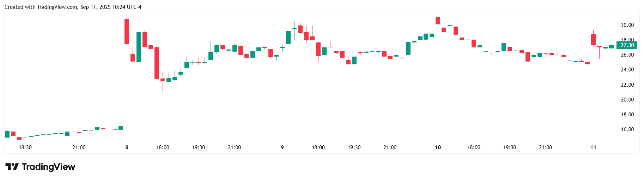Select the day 8 date marker
This screenshot has width=644, height=180.
pos(127,147)
